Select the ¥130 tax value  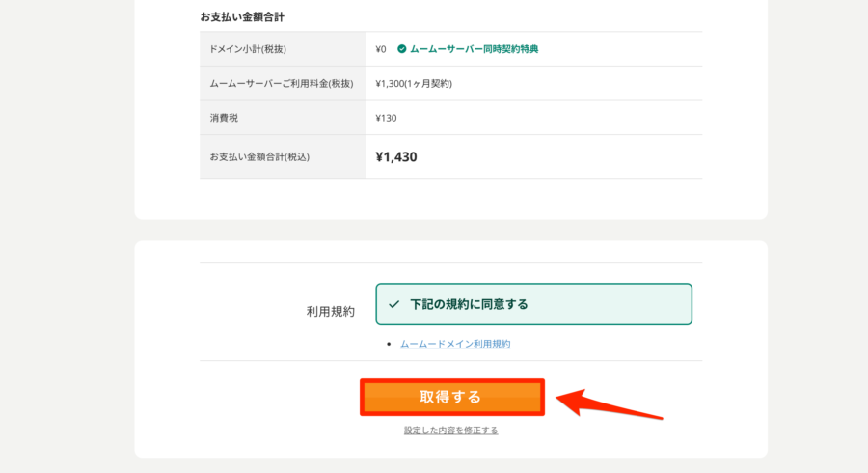(x=386, y=118)
